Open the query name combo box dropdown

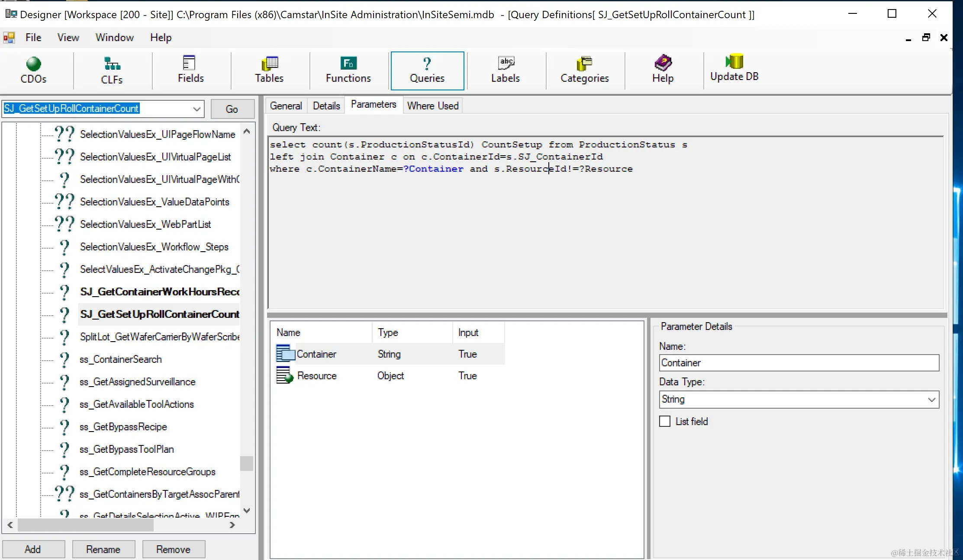[x=196, y=109]
